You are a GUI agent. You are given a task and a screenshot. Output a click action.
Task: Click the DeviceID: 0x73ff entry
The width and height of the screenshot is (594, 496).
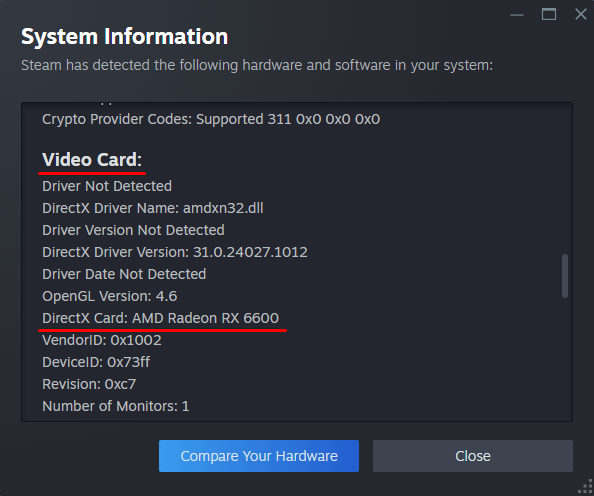96,362
